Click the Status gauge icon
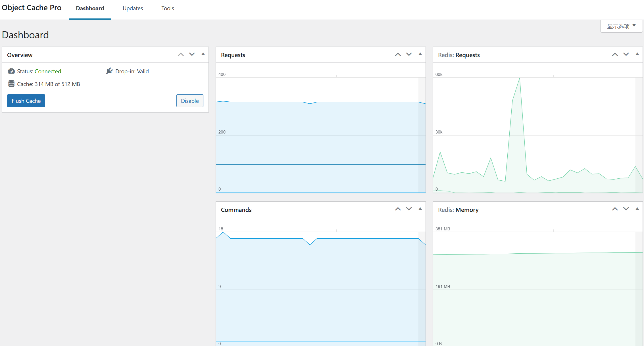This screenshot has width=644, height=346. point(11,71)
